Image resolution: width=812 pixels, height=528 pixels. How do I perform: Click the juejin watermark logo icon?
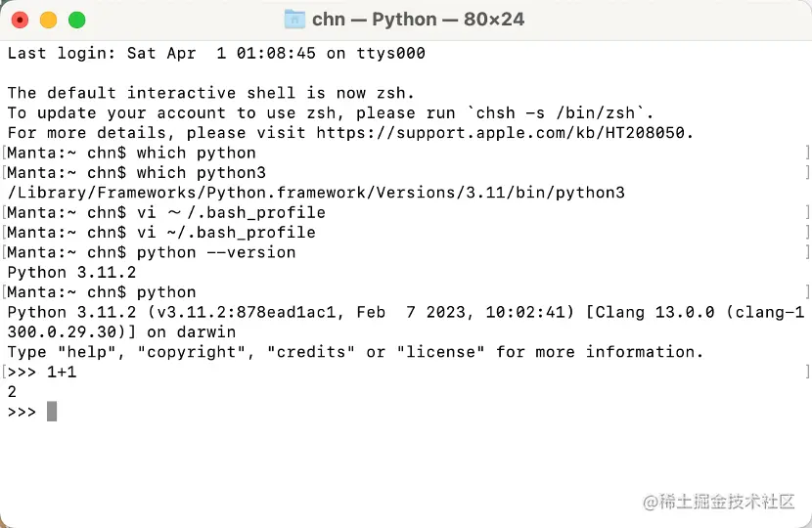point(650,502)
